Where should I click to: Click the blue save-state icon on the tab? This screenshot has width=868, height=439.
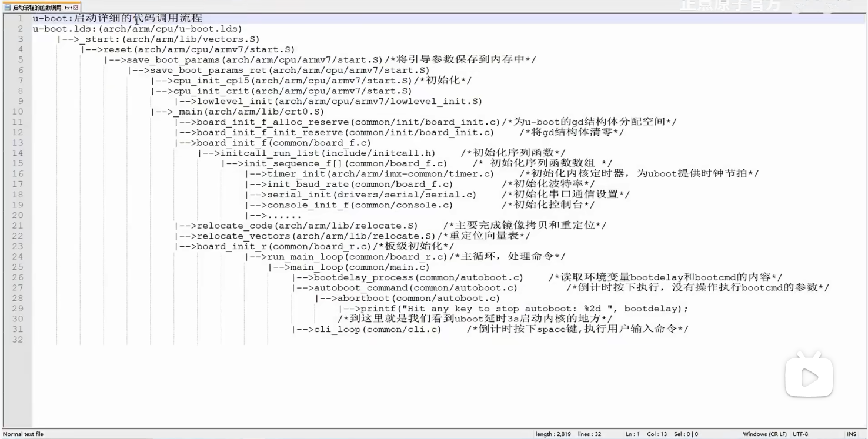[x=8, y=7]
